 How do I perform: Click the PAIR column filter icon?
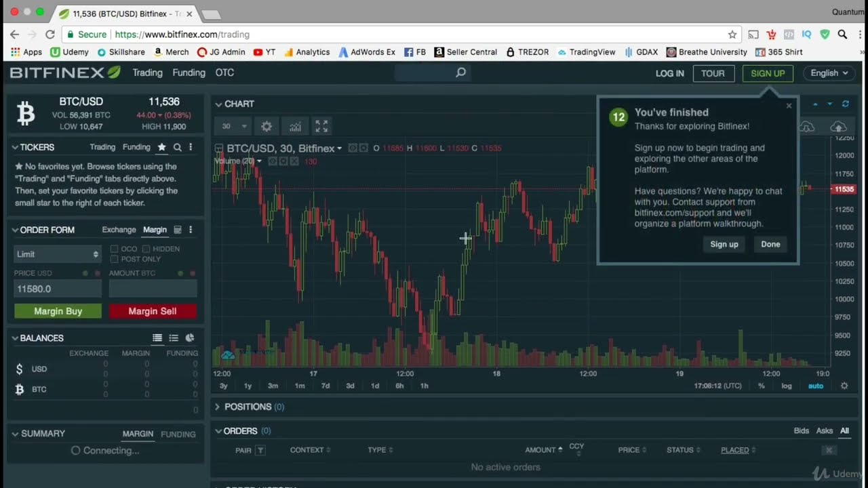[x=260, y=450]
